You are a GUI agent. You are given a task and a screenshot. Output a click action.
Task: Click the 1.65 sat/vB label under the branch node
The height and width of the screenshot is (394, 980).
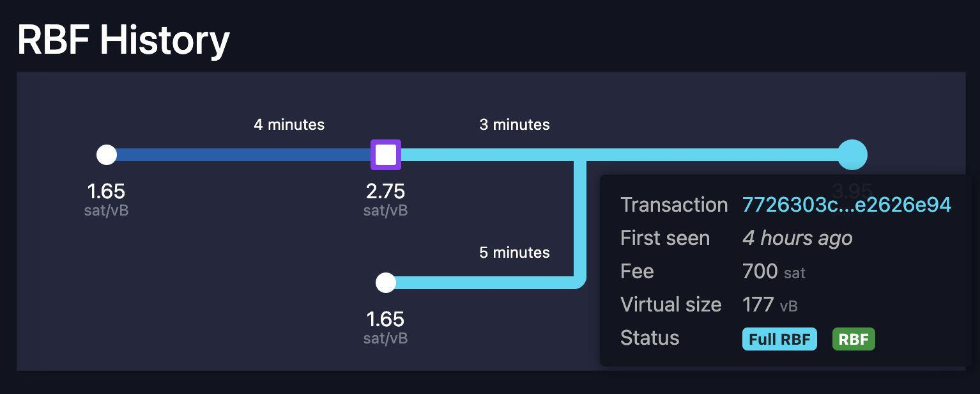point(386,319)
